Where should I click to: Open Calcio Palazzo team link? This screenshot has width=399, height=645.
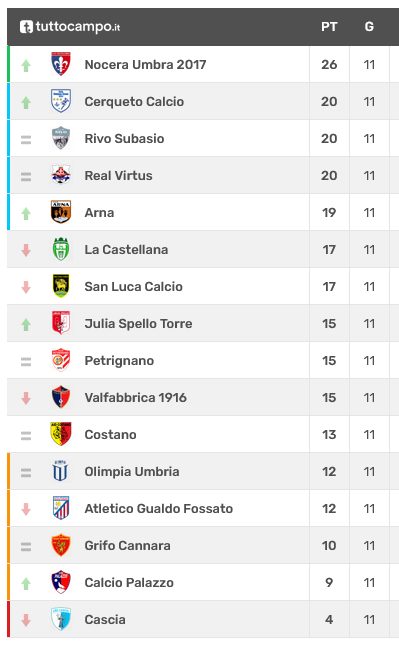129,583
